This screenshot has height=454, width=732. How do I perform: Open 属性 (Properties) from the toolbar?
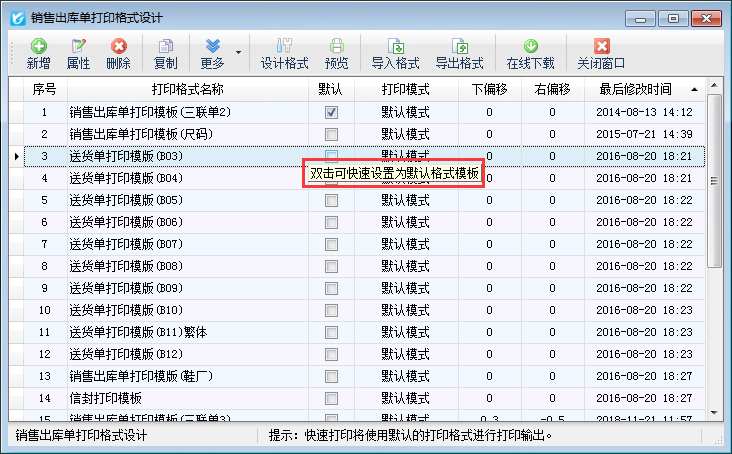pyautogui.click(x=78, y=46)
